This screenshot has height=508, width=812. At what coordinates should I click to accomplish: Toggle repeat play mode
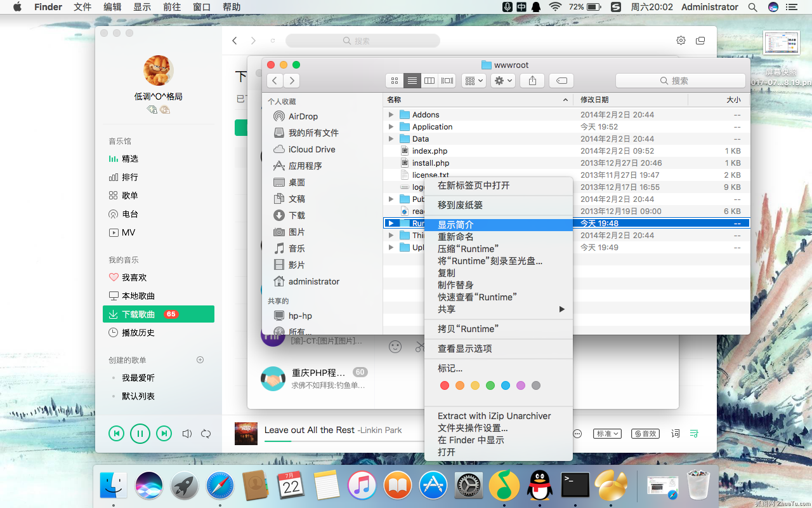tap(206, 434)
